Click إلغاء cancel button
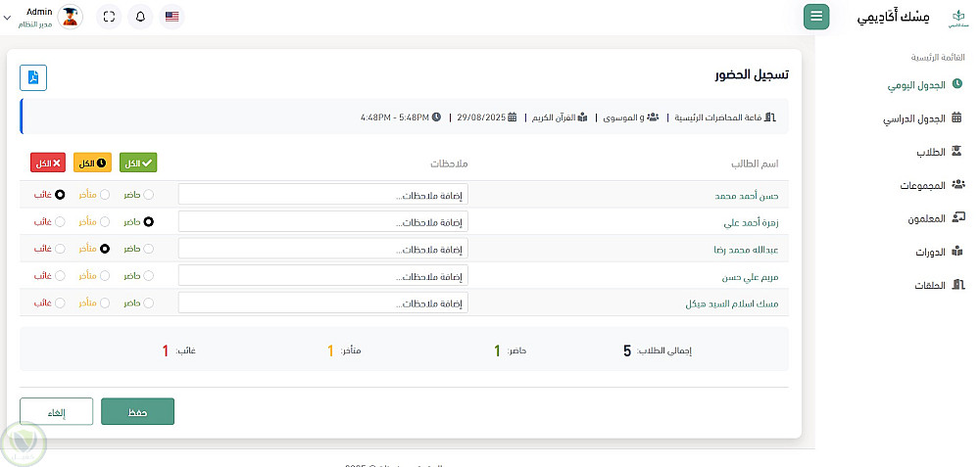 [x=56, y=412]
